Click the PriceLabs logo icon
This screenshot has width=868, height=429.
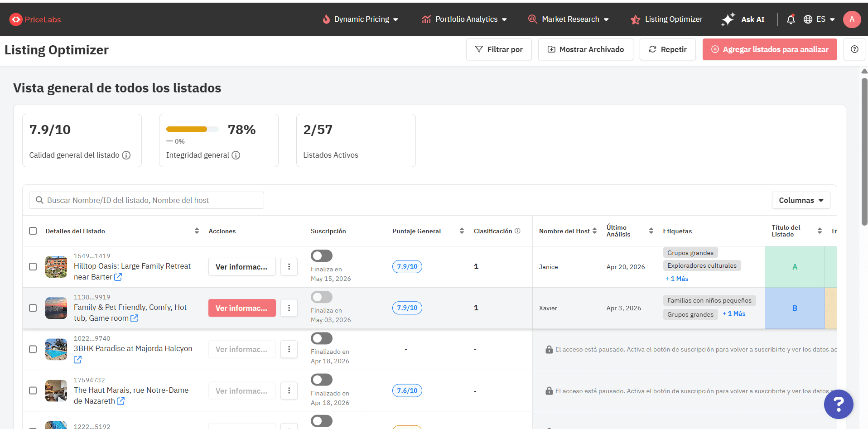(16, 19)
